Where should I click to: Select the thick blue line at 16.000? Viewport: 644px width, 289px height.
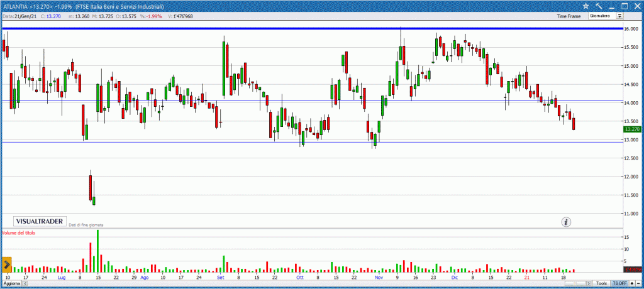coord(312,28)
